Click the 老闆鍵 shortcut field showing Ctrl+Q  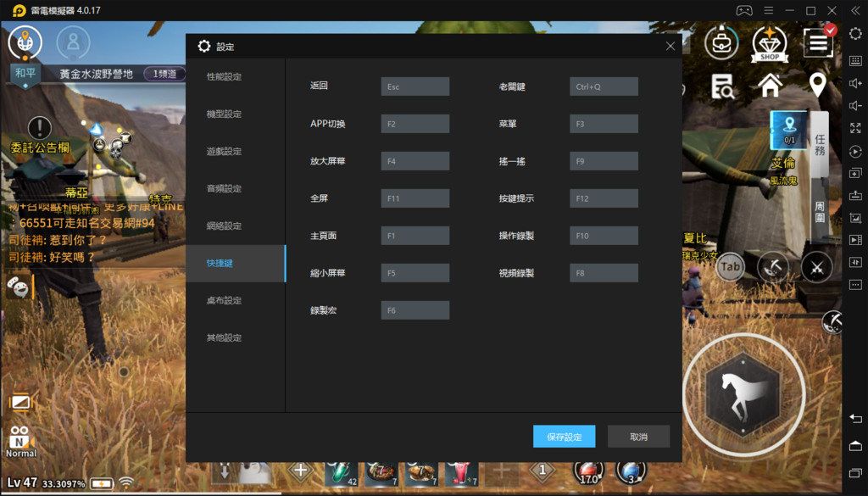[604, 86]
